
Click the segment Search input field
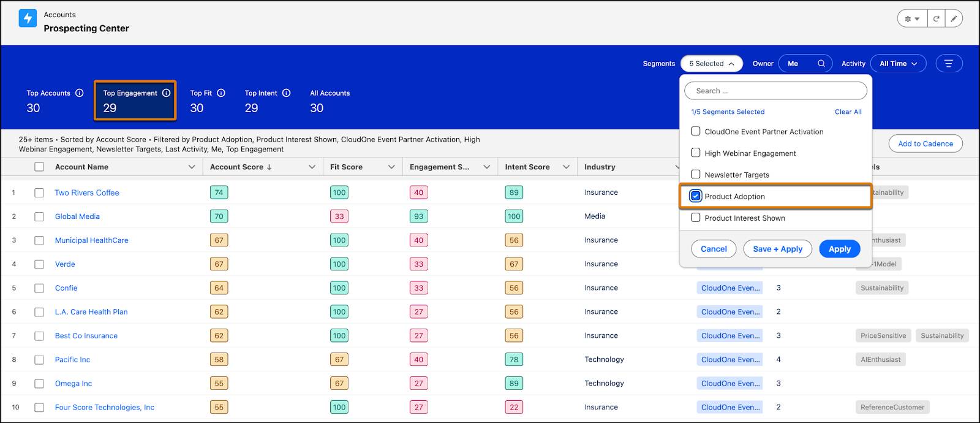tap(775, 91)
